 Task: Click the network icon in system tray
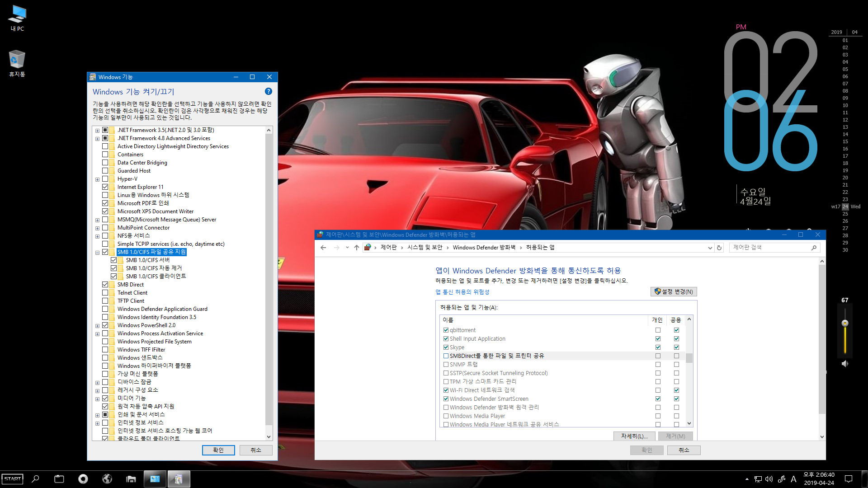click(758, 479)
